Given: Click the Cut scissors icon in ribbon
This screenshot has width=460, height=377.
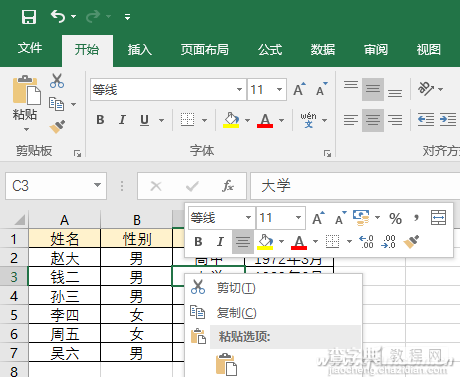Looking at the screenshot, I should click(57, 81).
